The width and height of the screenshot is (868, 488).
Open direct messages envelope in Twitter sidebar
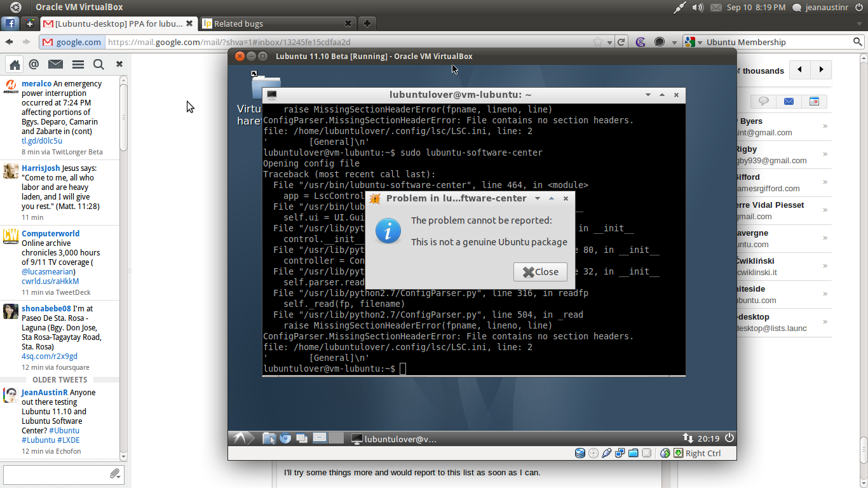[x=55, y=64]
